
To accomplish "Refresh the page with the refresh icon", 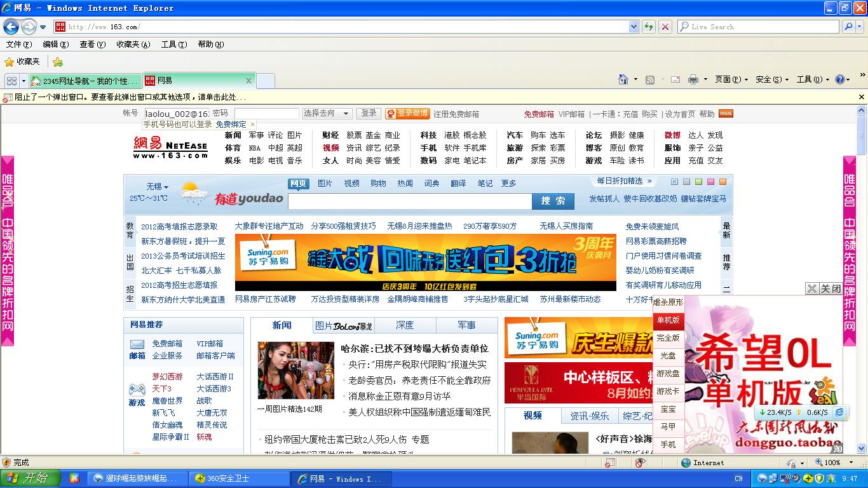I will [x=648, y=27].
